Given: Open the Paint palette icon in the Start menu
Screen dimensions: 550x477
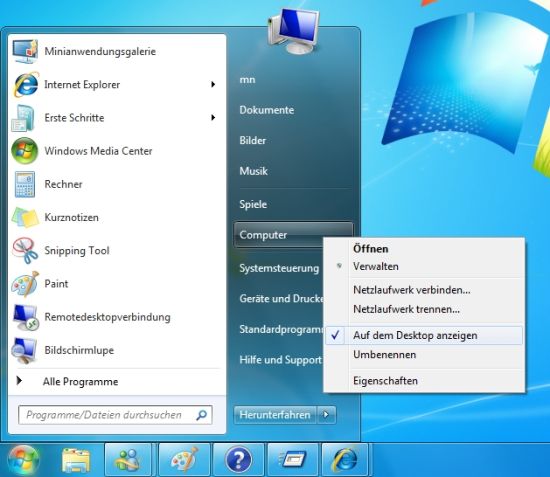Looking at the screenshot, I should click(x=25, y=284).
